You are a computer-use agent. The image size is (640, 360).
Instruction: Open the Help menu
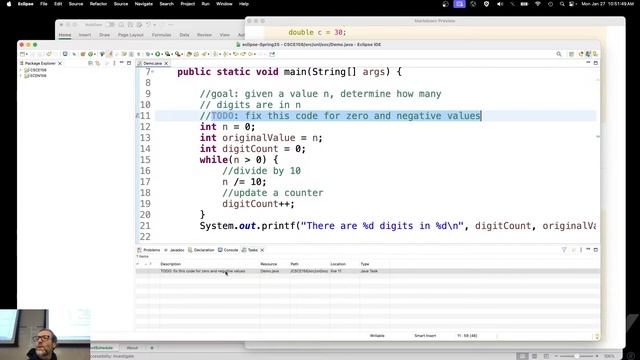[244, 4]
